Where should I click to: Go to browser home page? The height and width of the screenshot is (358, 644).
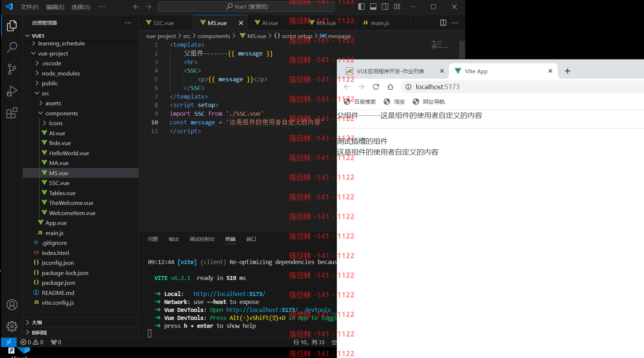[390, 87]
